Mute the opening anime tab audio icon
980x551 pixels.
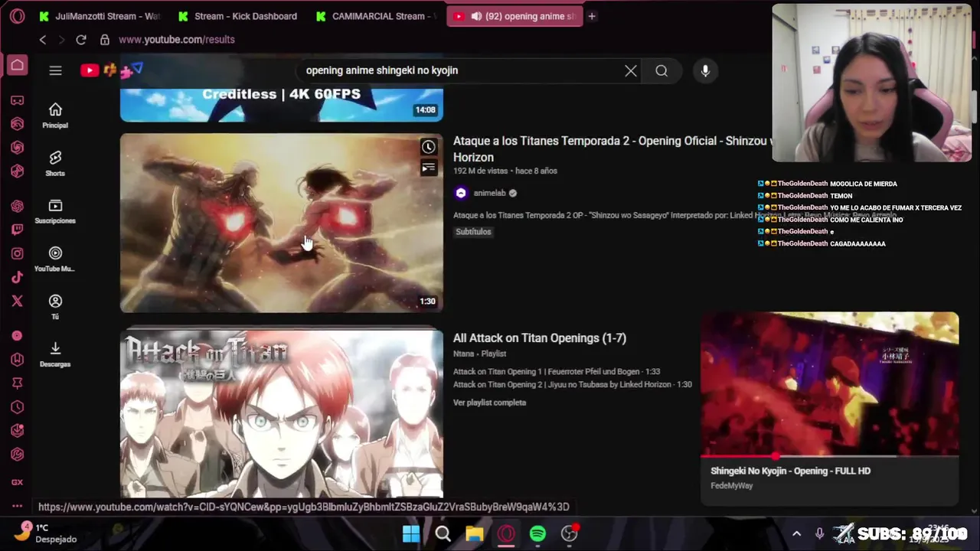476,16
